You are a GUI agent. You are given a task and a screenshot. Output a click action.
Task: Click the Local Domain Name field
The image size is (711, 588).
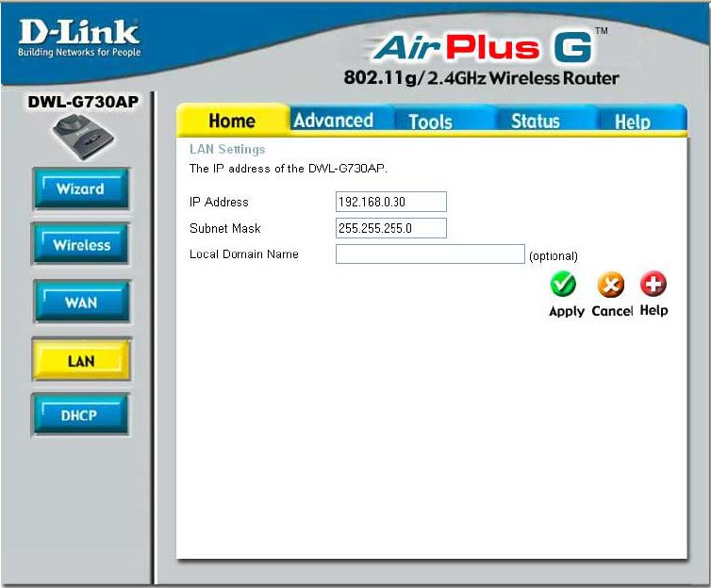coord(430,254)
